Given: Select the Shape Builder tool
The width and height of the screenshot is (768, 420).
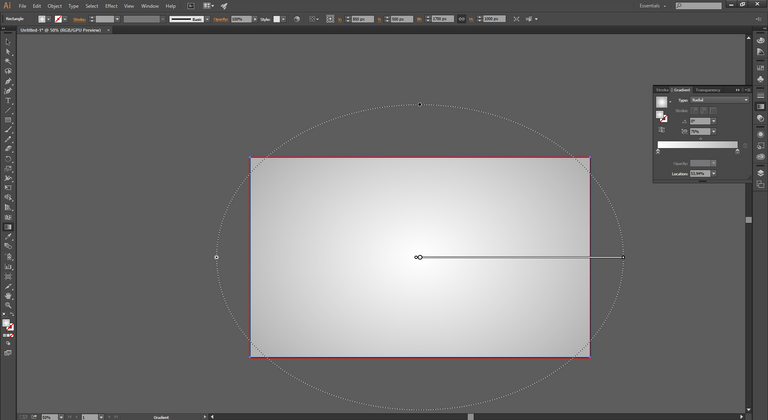Looking at the screenshot, I should (x=8, y=198).
